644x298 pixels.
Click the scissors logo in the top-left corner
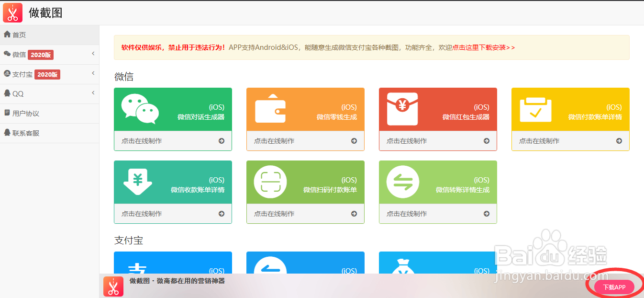click(12, 12)
